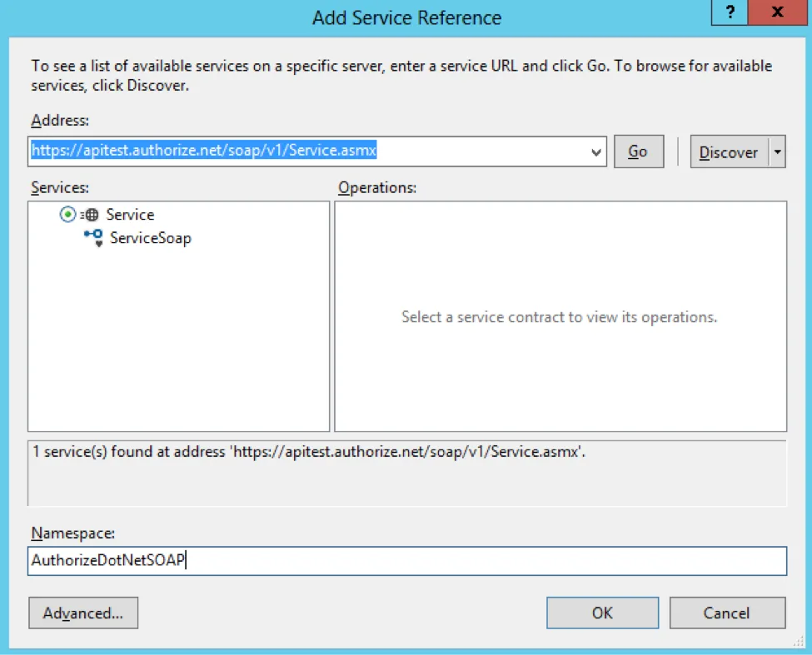
Task: Click inside the Namespace text field
Action: pos(407,561)
